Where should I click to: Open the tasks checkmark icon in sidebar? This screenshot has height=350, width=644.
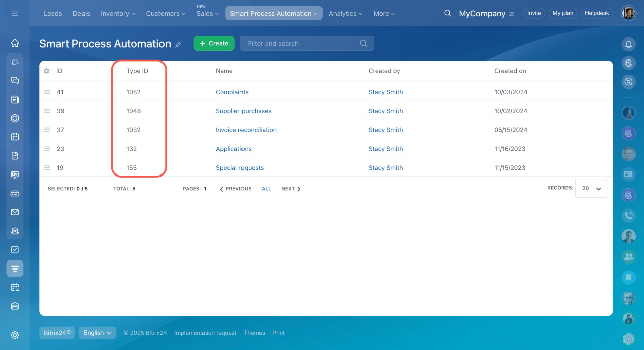[15, 249]
